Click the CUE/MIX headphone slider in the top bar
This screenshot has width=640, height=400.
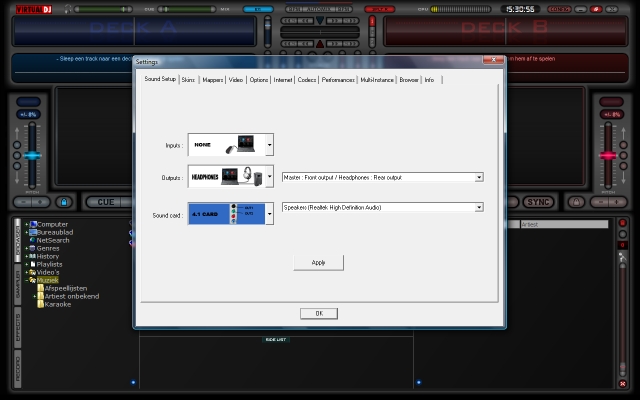tap(187, 9)
